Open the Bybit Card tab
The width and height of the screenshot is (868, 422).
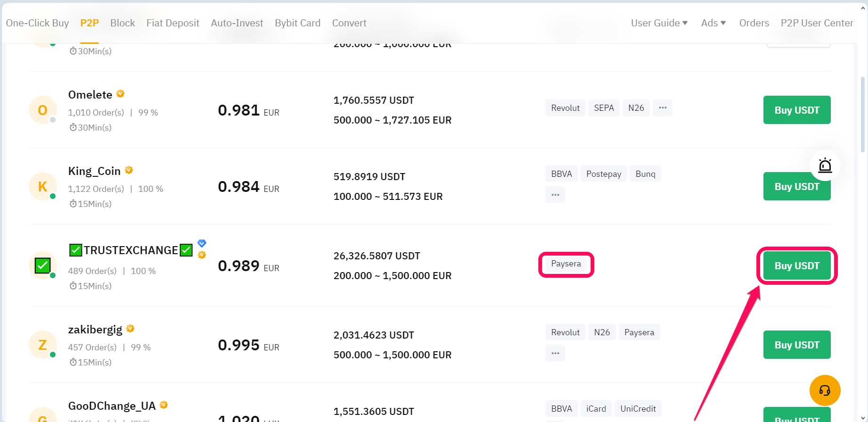pos(298,23)
